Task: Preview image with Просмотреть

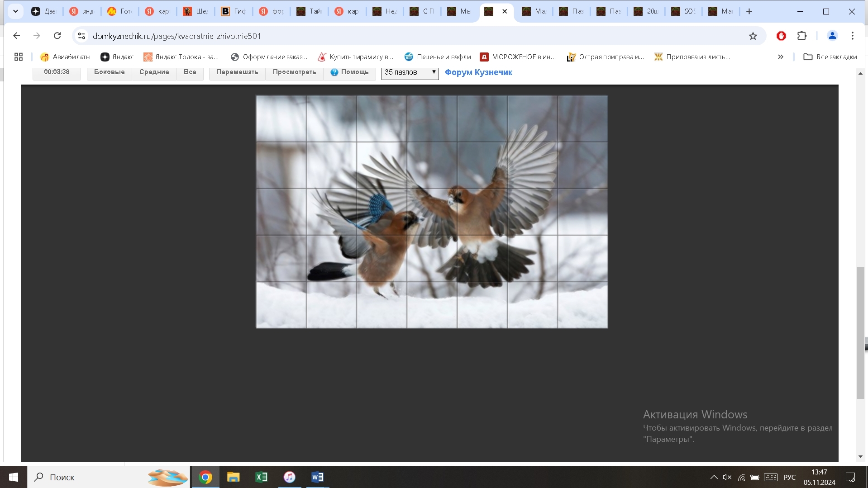Action: click(294, 72)
